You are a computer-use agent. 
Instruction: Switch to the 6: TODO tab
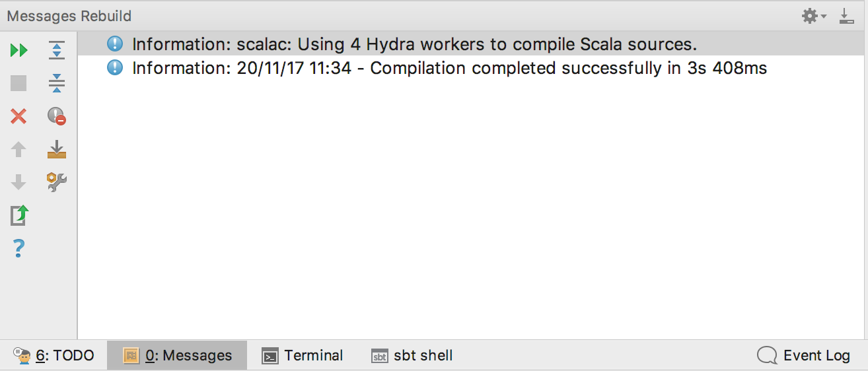pyautogui.click(x=54, y=355)
